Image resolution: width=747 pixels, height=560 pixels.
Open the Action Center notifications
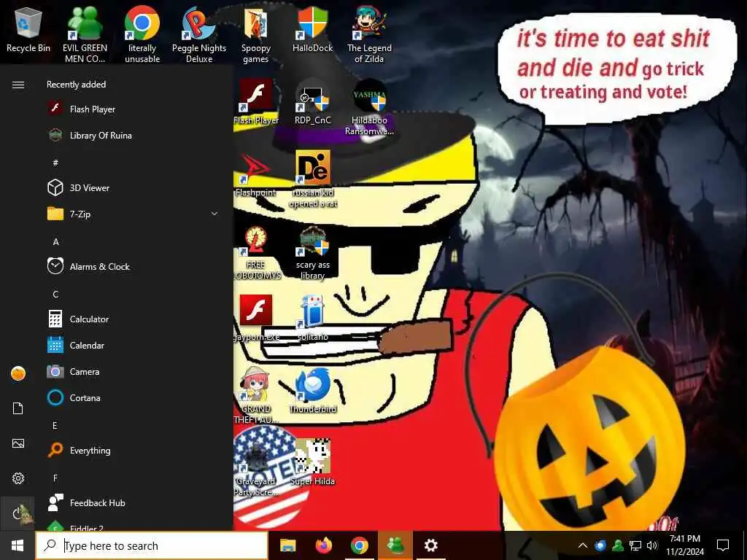(723, 545)
